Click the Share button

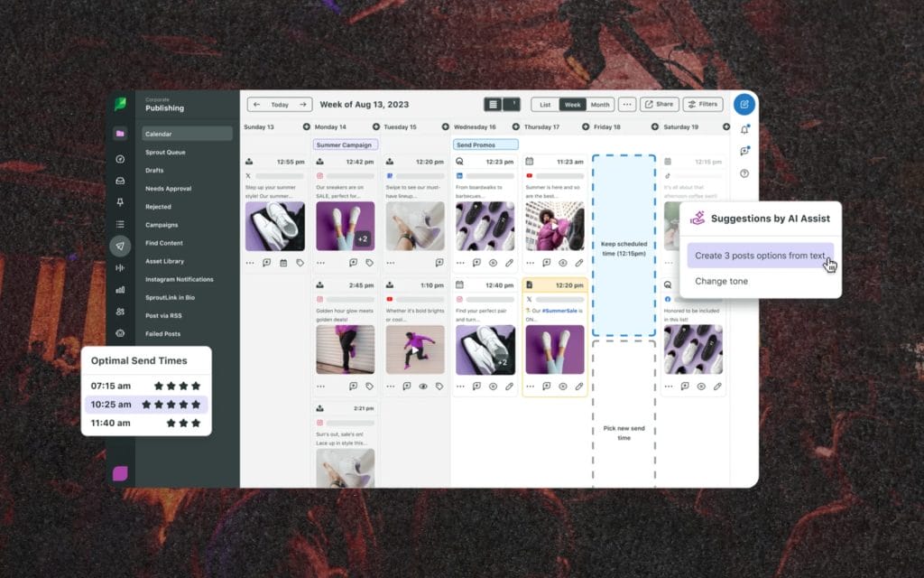(x=659, y=105)
